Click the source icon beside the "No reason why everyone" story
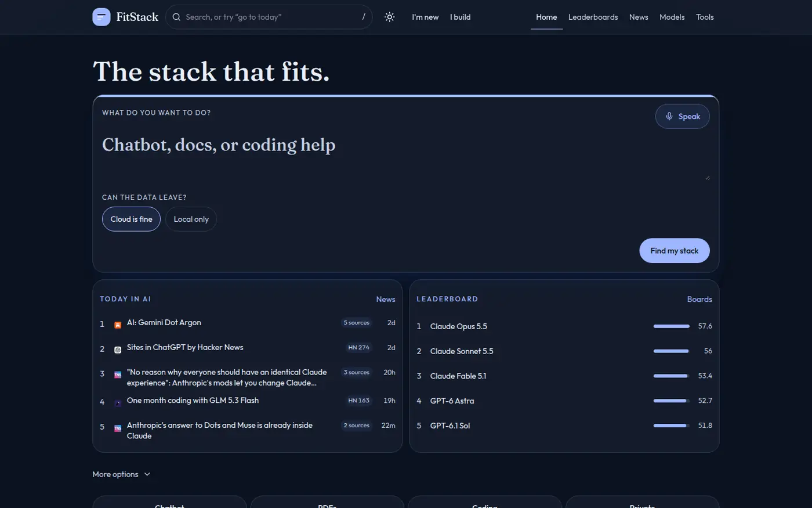Image resolution: width=812 pixels, height=508 pixels. coord(118,374)
